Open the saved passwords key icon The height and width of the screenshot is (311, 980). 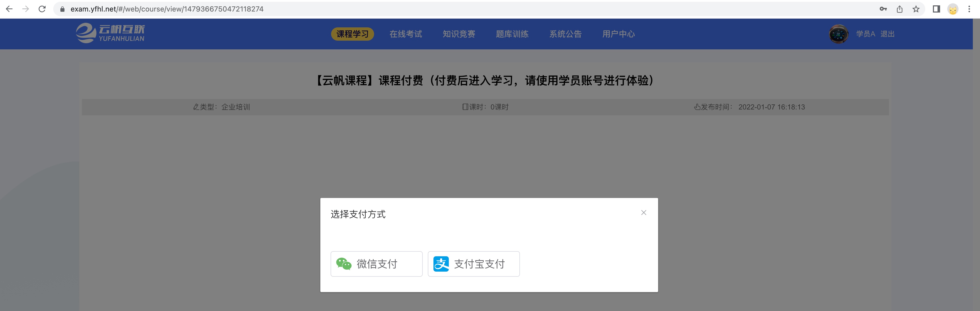click(883, 9)
